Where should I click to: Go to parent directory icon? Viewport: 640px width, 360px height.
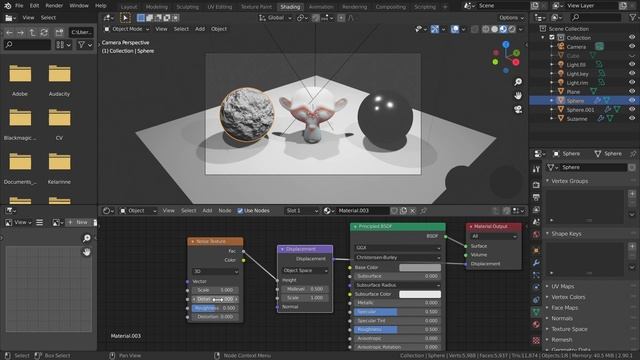click(x=32, y=32)
